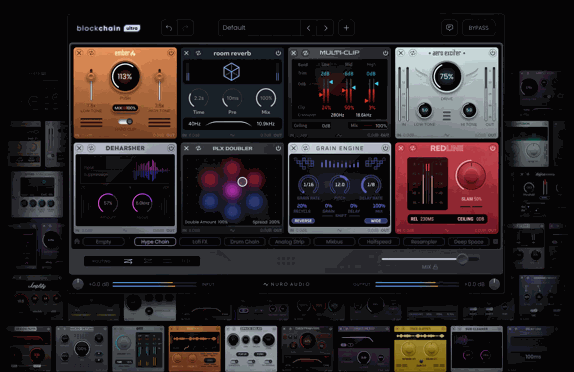Click the swap icon on the ember module
Viewport: 574px width, 372px height.
pyautogui.click(x=91, y=53)
